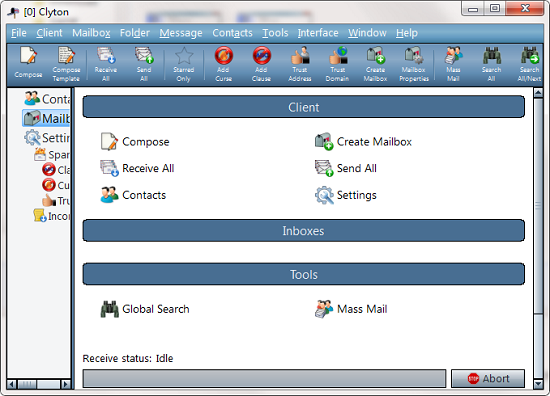This screenshot has width=550, height=396.
Task: Click the Tools section header bar
Action: pos(304,274)
